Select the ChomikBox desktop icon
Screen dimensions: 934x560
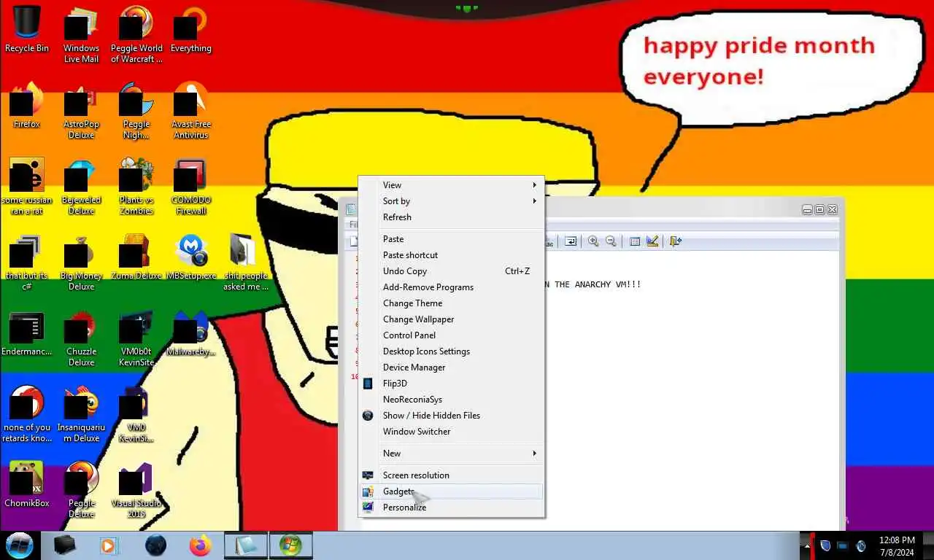(27, 484)
